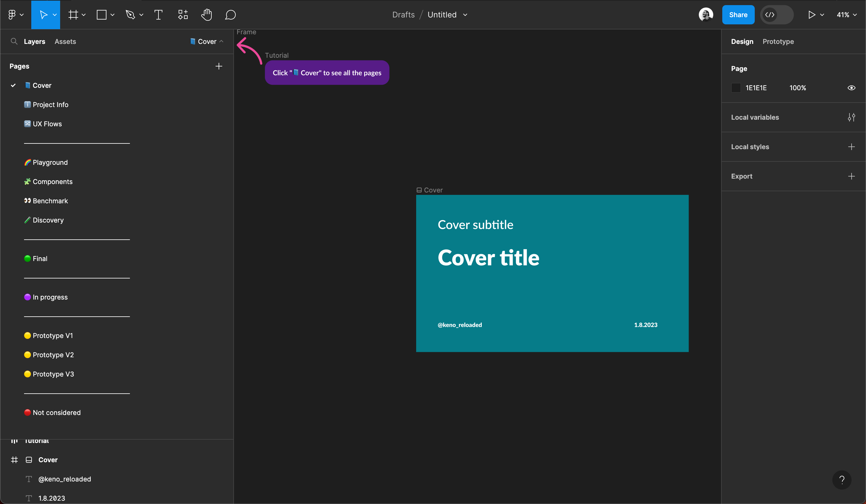Add a local style
This screenshot has width=866, height=504.
(x=851, y=147)
